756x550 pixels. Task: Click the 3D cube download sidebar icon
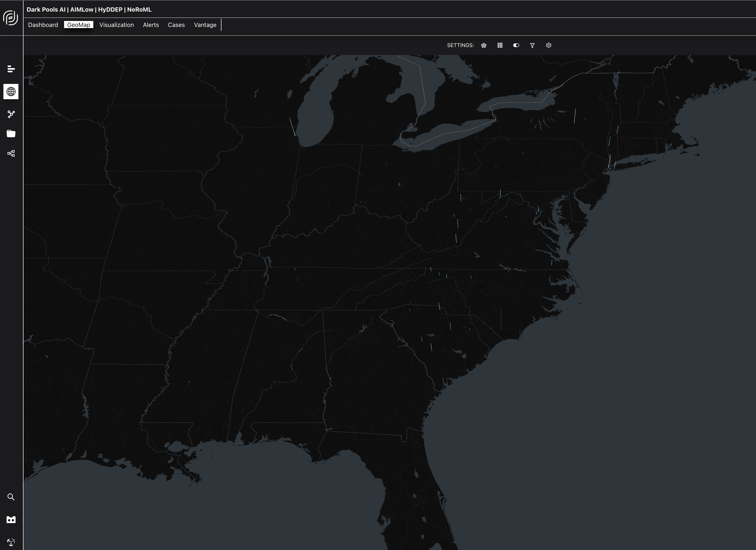[x=11, y=542]
